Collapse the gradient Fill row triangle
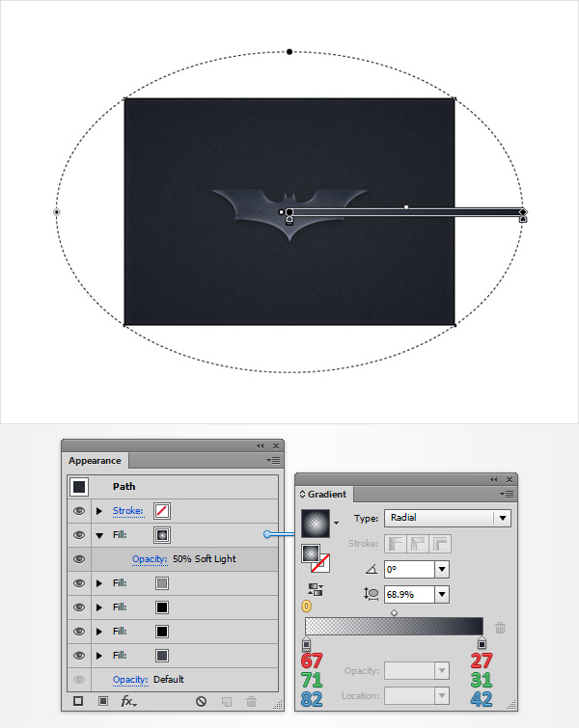The height and width of the screenshot is (728, 579). pos(99,535)
